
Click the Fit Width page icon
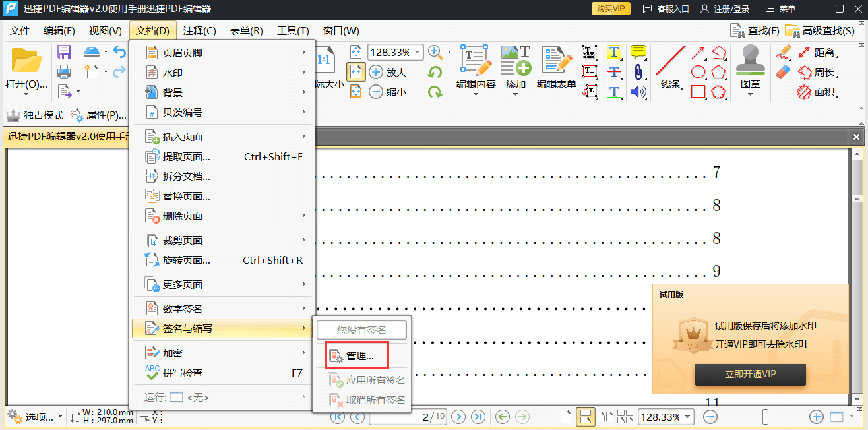[x=356, y=72]
